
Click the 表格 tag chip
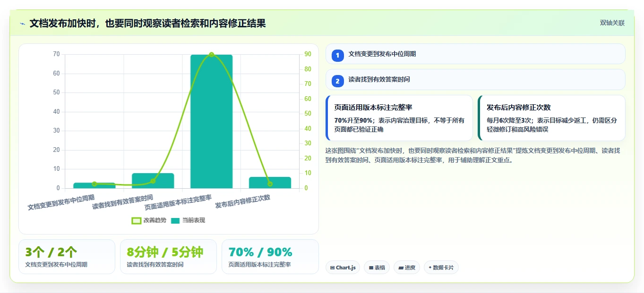click(377, 268)
